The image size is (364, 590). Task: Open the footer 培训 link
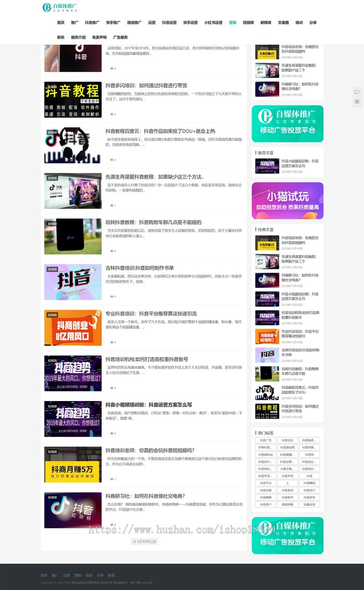[x=89, y=575]
